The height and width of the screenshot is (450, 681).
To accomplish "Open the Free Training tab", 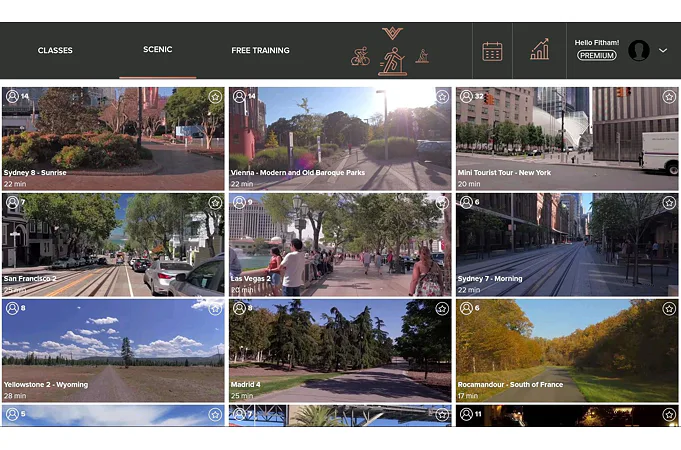I will click(260, 51).
